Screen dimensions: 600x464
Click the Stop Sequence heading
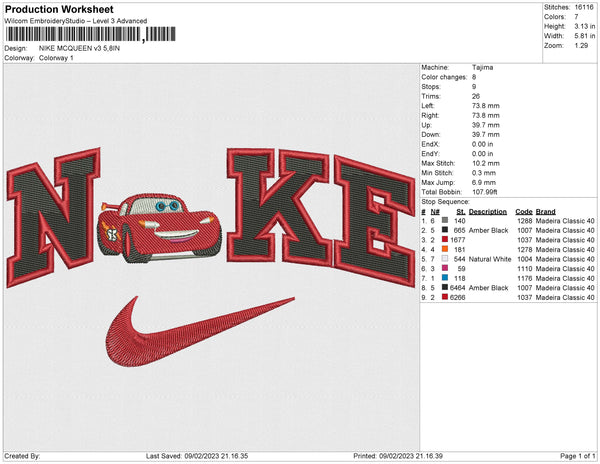coord(445,202)
